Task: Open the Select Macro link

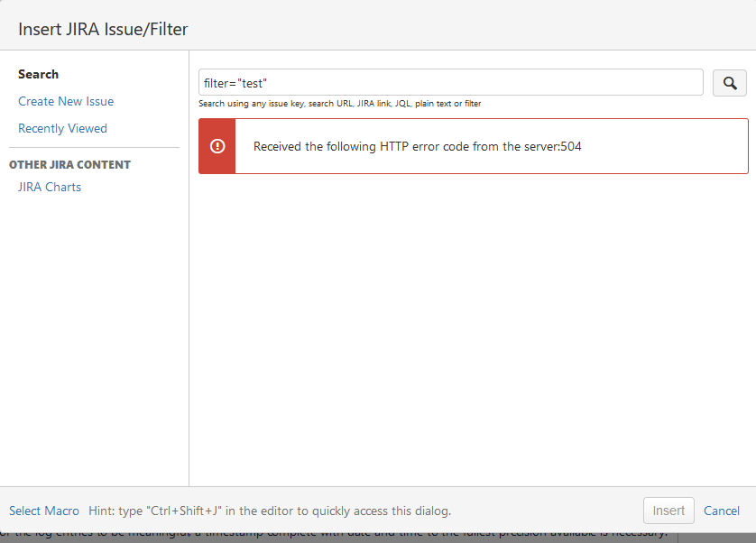Action: tap(44, 511)
